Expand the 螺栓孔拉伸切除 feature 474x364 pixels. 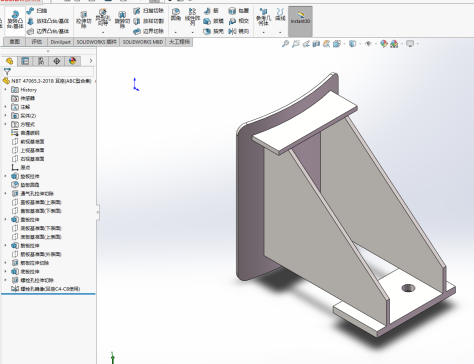pos(5,280)
